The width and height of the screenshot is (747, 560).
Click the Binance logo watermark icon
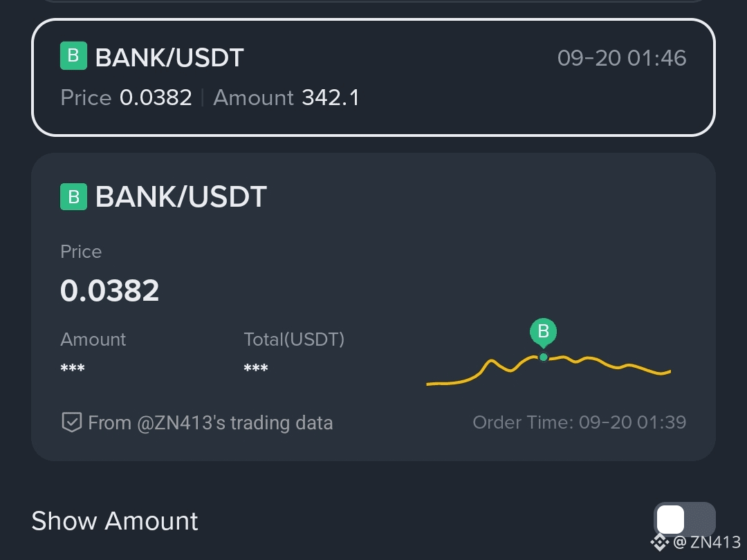tap(660, 543)
